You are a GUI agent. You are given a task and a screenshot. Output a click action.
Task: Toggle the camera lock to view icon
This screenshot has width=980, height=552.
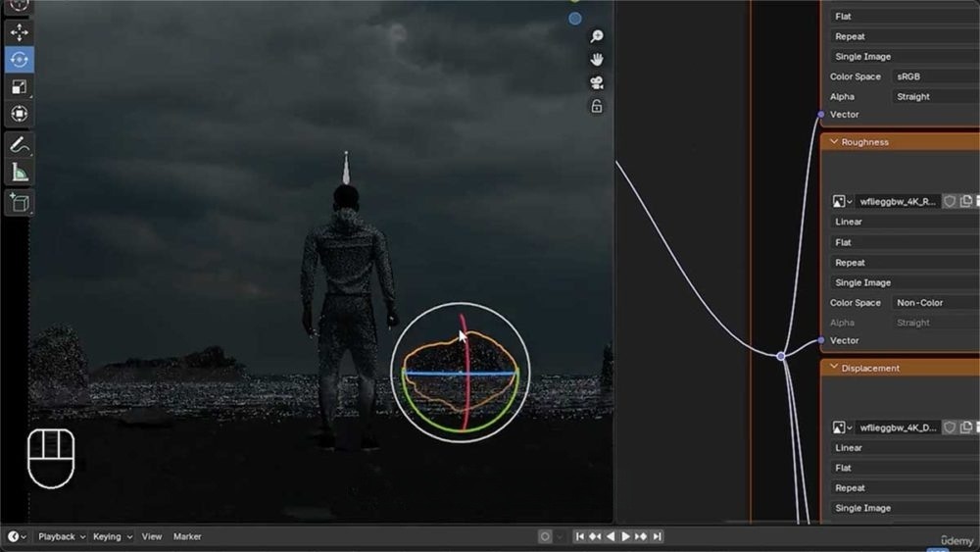(596, 106)
